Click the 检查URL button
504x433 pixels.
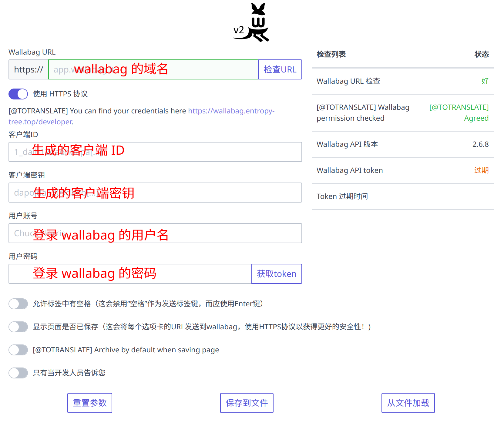coord(280,69)
